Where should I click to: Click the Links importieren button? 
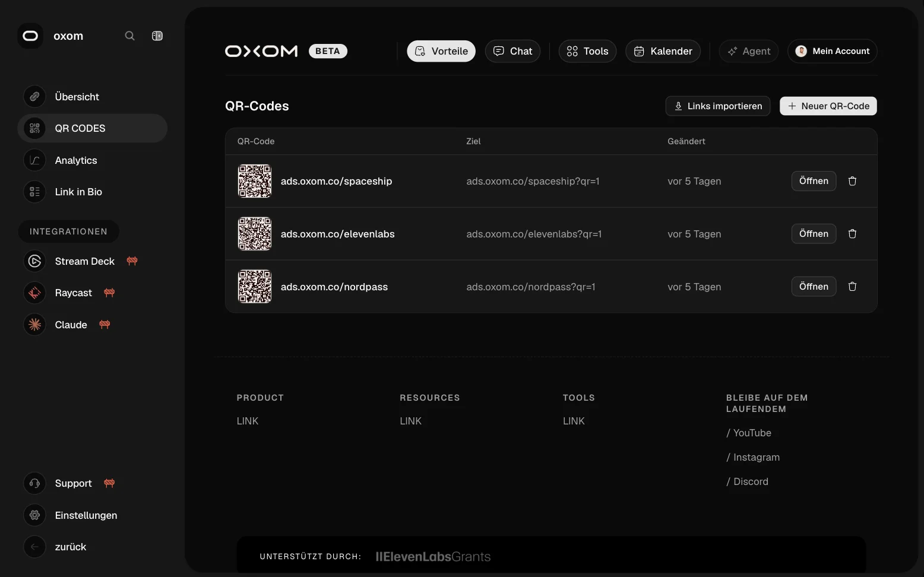click(x=718, y=106)
